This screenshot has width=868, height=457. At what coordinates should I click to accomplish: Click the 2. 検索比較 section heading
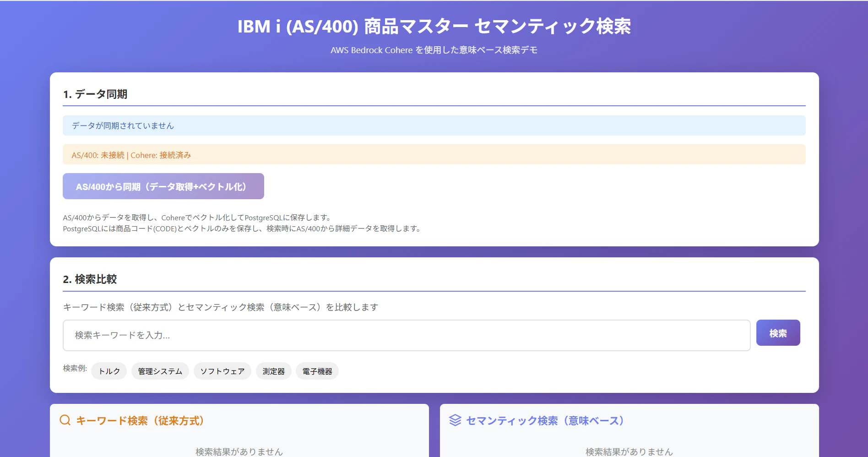90,279
